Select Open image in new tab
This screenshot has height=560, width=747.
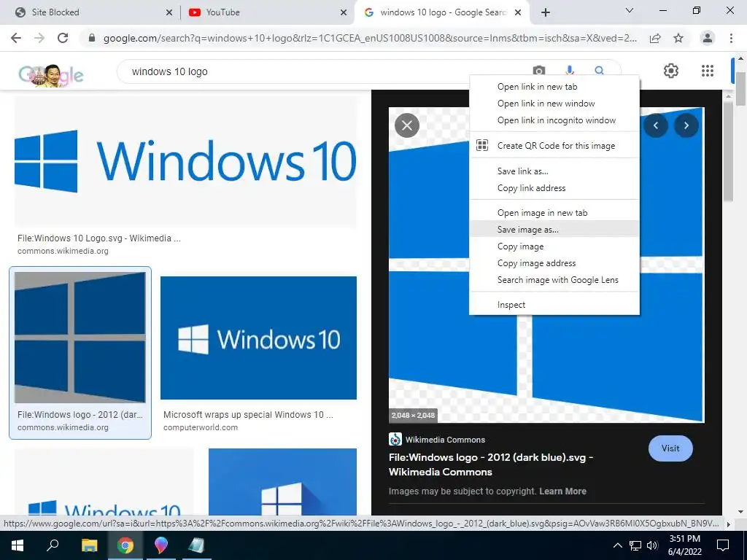pos(554,213)
